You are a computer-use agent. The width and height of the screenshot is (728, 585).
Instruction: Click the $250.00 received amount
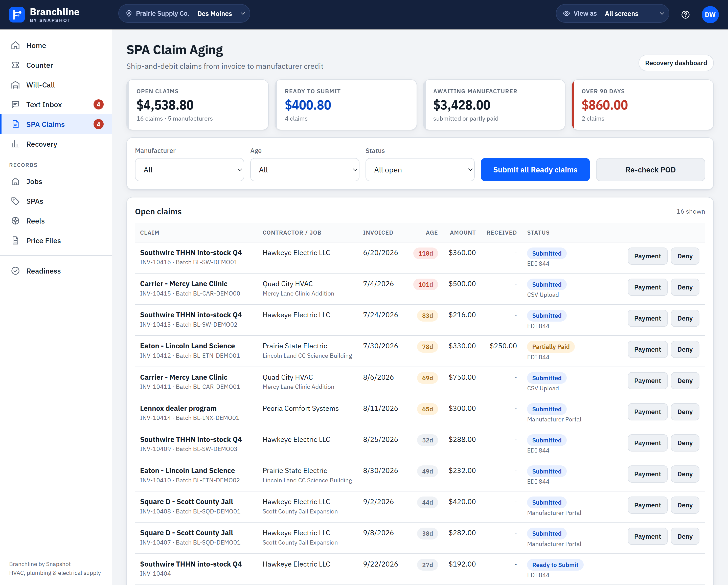(503, 346)
